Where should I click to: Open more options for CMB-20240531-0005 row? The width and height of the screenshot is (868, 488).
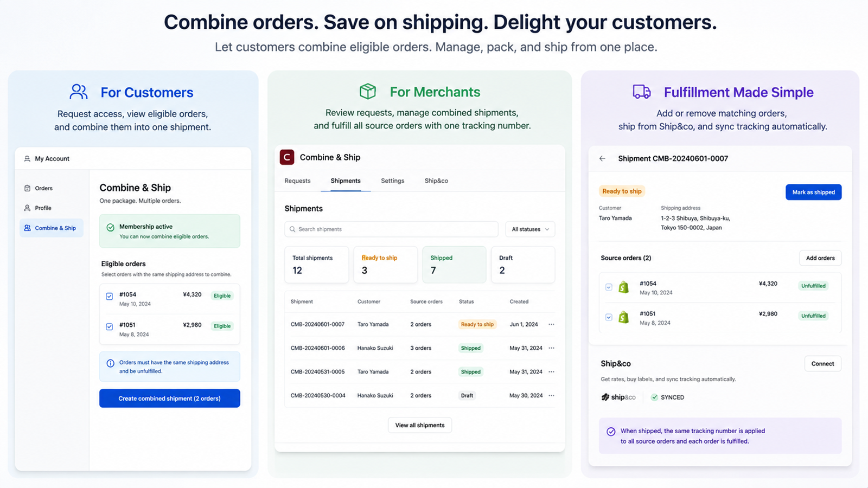551,372
